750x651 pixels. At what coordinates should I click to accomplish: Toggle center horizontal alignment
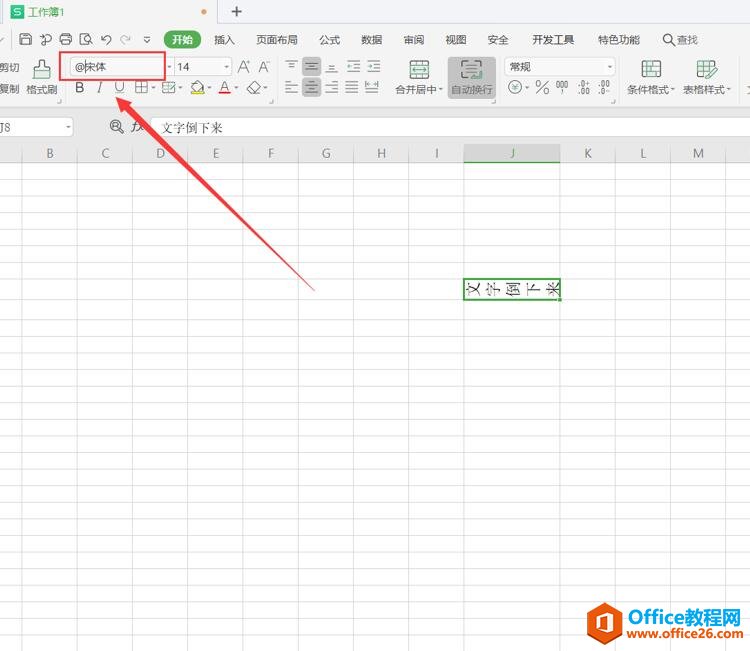(x=311, y=87)
